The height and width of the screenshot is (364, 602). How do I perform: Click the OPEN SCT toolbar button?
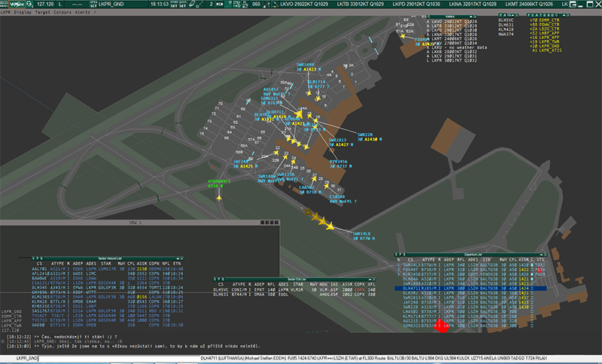coord(93,4)
